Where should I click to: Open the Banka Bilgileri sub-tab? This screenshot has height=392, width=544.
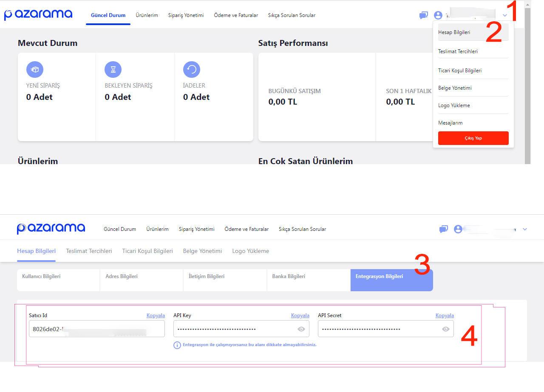coord(309,280)
